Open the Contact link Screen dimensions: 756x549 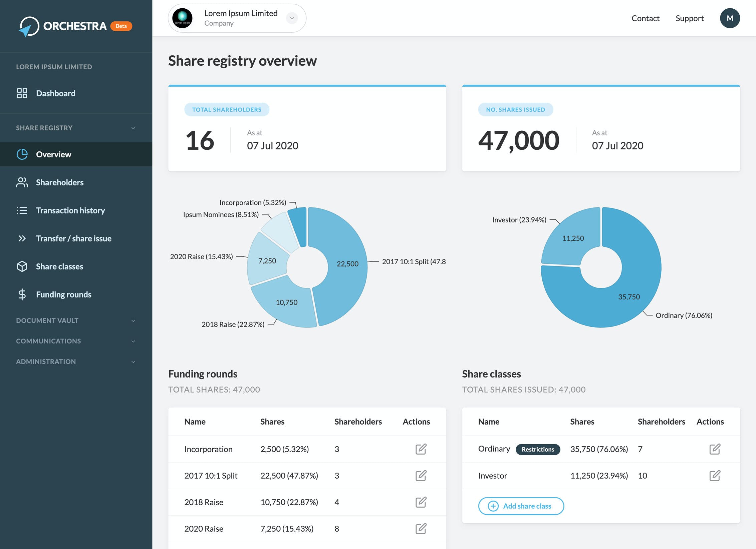[x=646, y=18]
